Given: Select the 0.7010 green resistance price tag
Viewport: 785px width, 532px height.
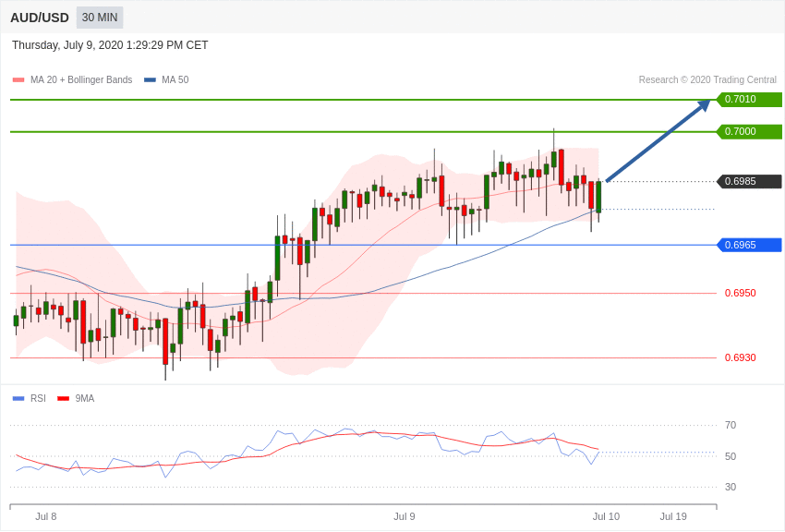Looking at the screenshot, I should pos(750,99).
